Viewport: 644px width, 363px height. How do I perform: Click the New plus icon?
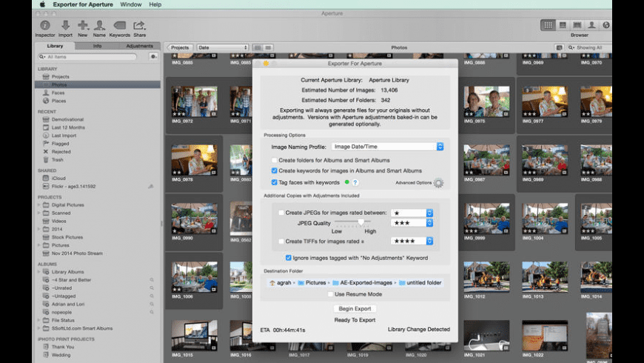(83, 26)
